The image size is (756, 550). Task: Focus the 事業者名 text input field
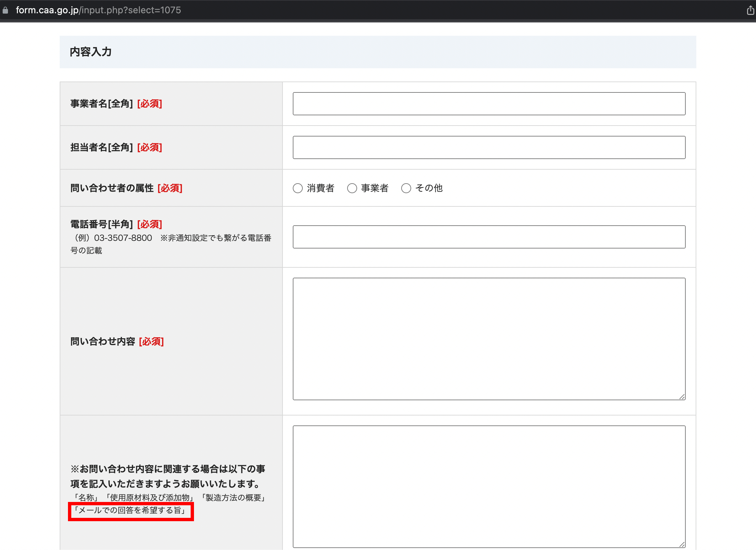pos(489,104)
